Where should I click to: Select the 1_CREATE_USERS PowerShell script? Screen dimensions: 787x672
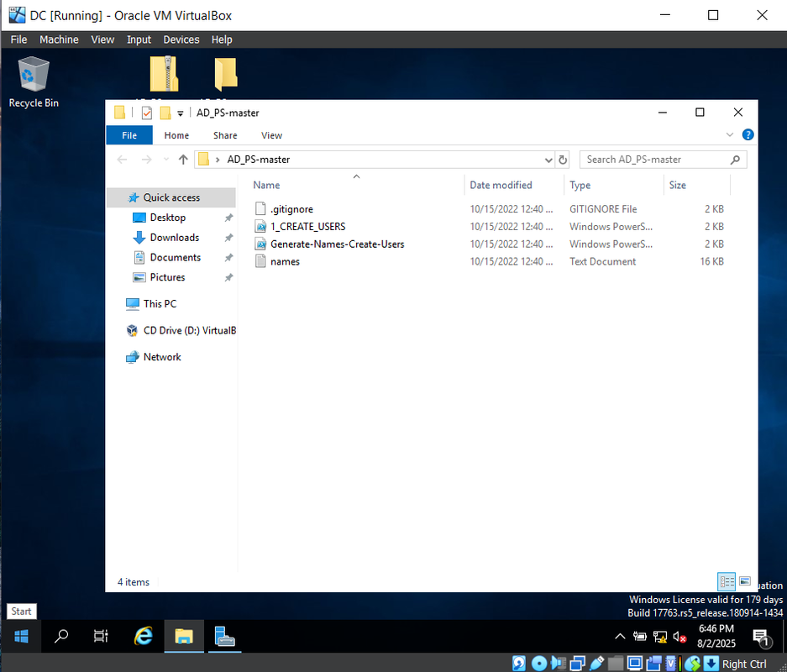tap(307, 227)
